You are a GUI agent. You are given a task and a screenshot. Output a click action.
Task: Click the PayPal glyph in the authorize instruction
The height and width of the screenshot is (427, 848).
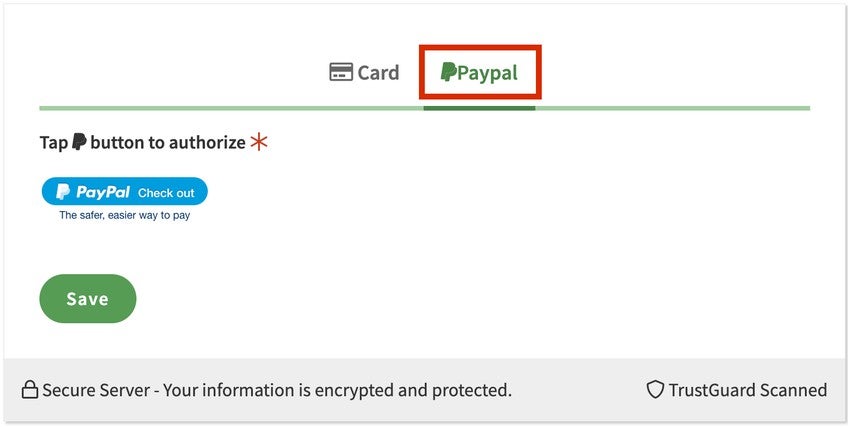[x=79, y=142]
